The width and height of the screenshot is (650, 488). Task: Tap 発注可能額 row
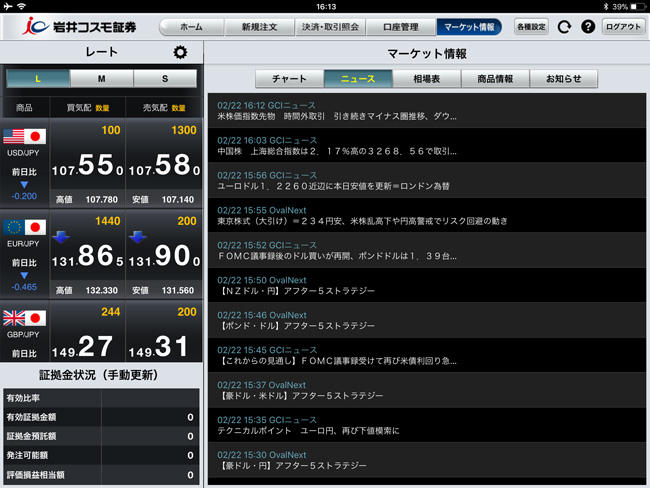click(101, 455)
